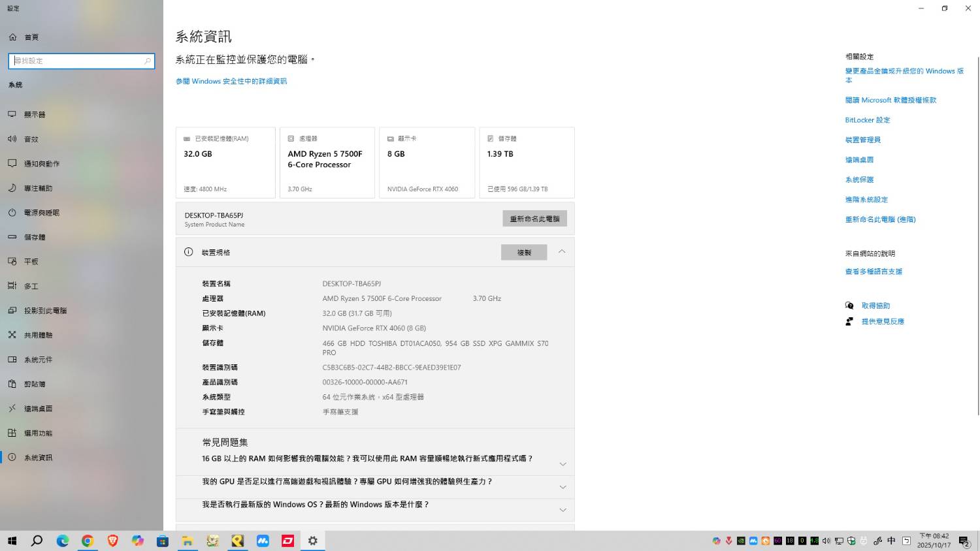This screenshot has height=551, width=980.
Task: Open Chrome from the taskbar
Action: click(x=88, y=541)
